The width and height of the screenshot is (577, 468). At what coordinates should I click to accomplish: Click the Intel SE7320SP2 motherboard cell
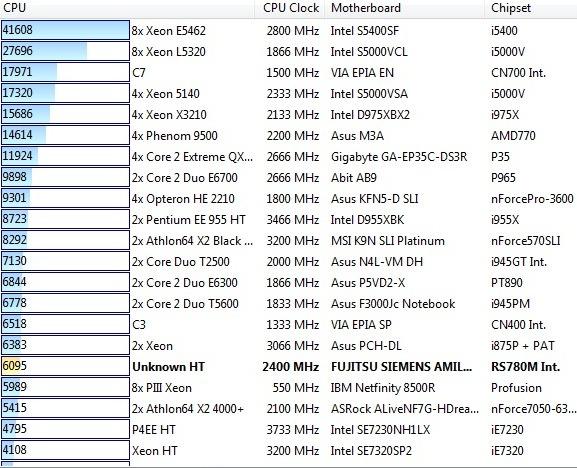click(x=371, y=450)
